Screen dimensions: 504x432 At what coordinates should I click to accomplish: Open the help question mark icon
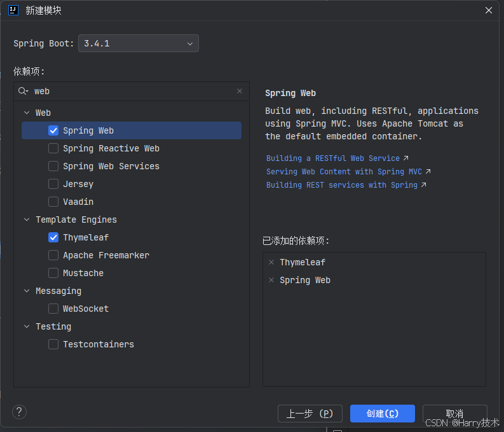[19, 412]
